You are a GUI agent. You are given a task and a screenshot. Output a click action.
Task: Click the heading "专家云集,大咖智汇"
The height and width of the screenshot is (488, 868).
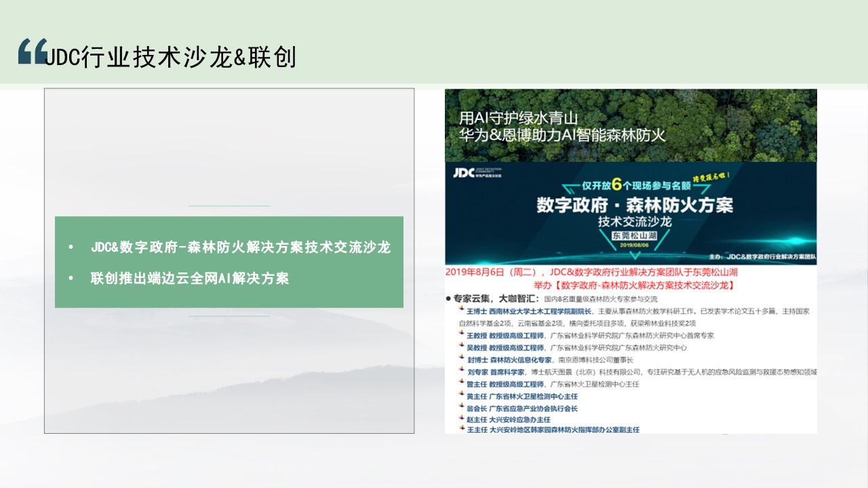pos(496,299)
